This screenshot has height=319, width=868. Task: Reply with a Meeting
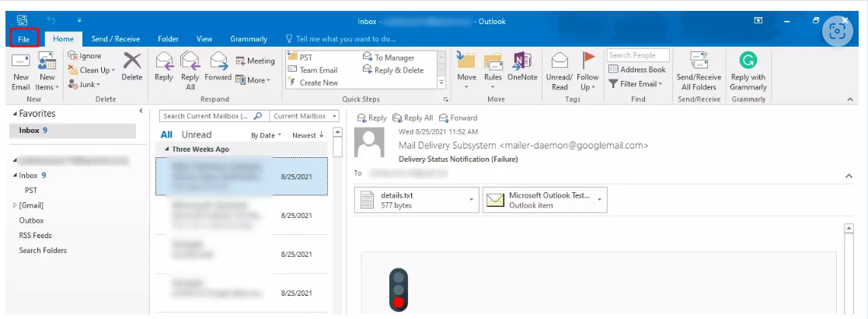(x=255, y=61)
